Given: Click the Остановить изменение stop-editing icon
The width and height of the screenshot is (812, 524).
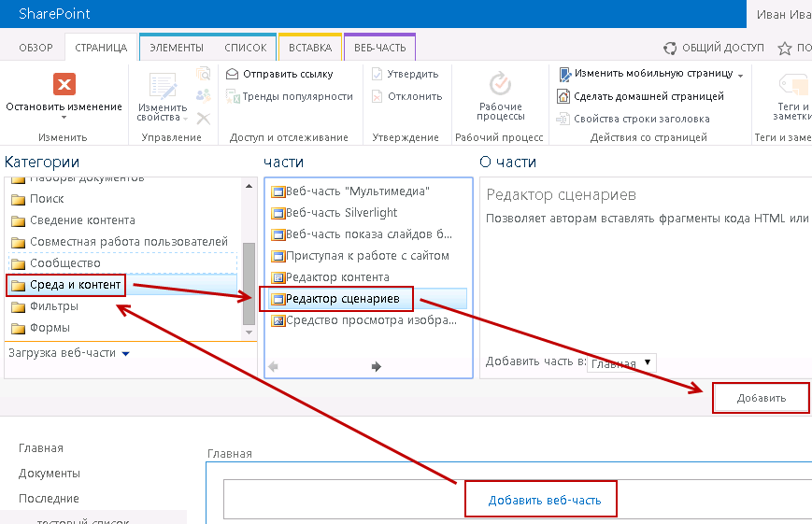Looking at the screenshot, I should click(64, 85).
